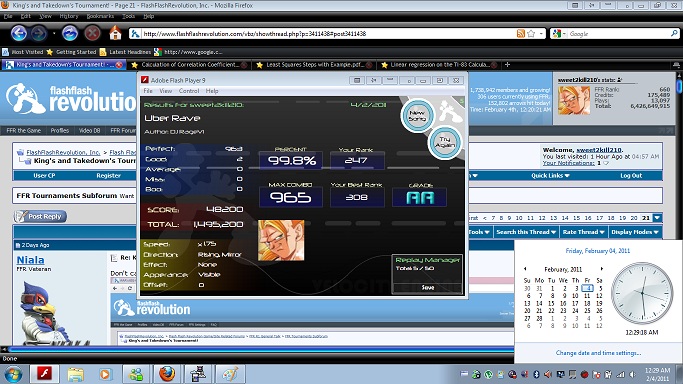Expand the Quick Links dropdown

550,175
